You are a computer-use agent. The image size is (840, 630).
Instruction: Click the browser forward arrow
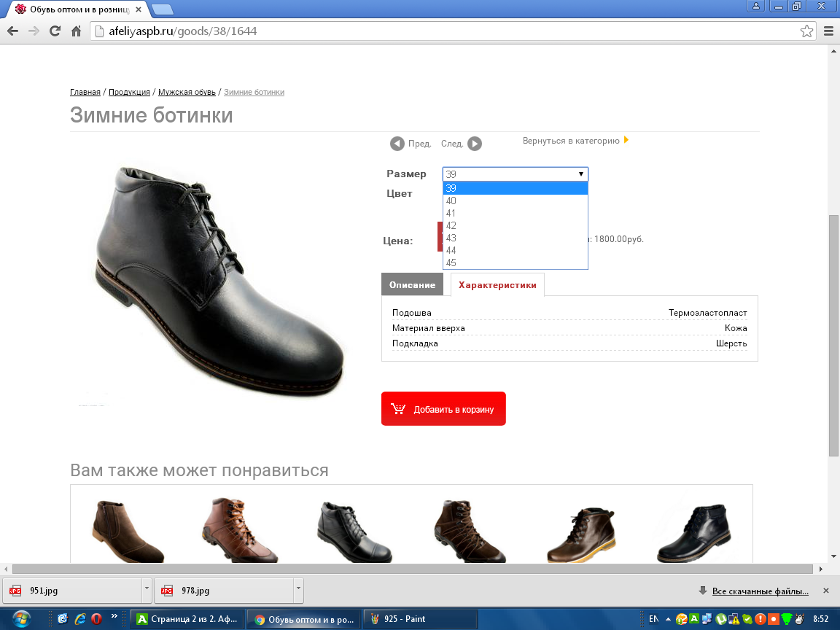click(x=34, y=31)
